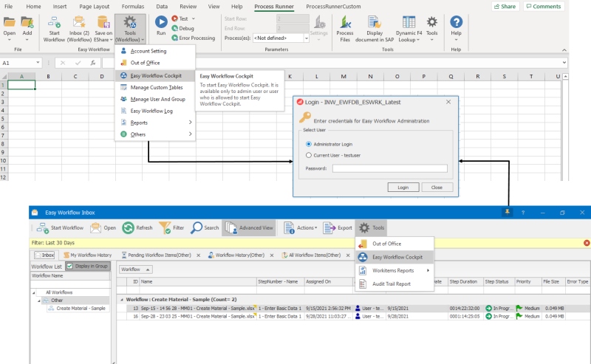The height and width of the screenshot is (364, 591).
Task: Open the Process(es) dropdown list
Action: pyautogui.click(x=306, y=37)
